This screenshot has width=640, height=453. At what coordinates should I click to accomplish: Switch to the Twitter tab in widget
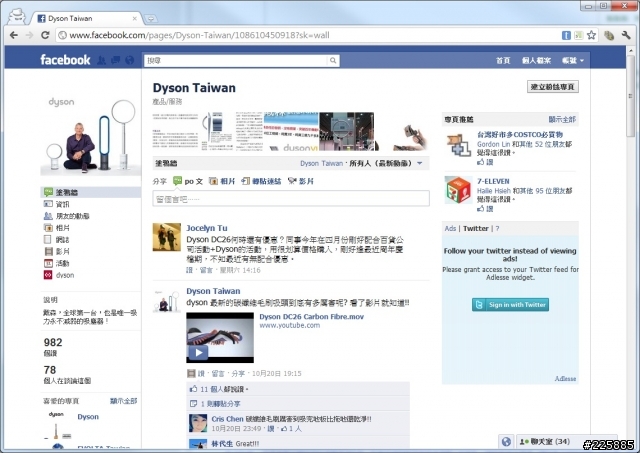(x=476, y=229)
